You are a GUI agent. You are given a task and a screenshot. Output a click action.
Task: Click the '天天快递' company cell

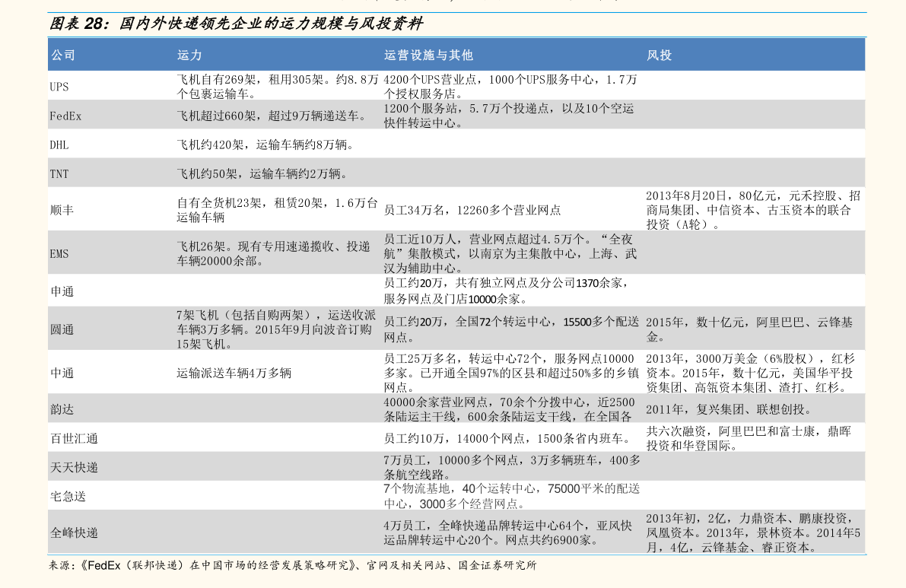coord(74,467)
